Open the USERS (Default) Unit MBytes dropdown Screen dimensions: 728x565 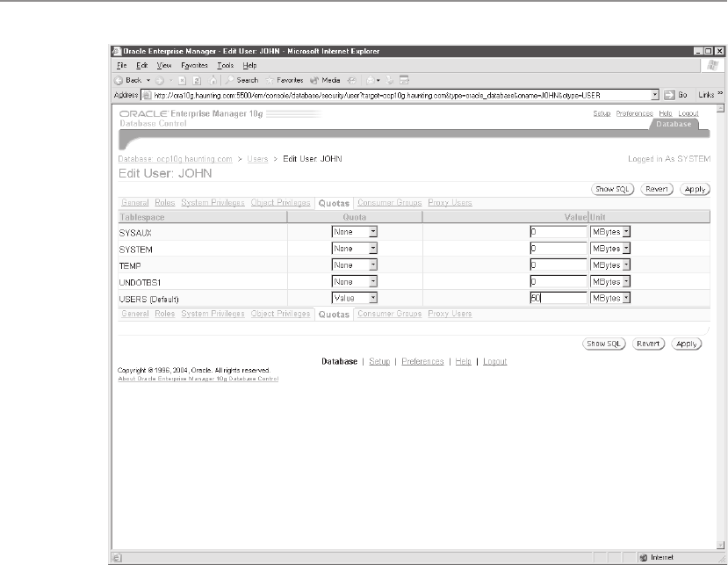[610, 298]
